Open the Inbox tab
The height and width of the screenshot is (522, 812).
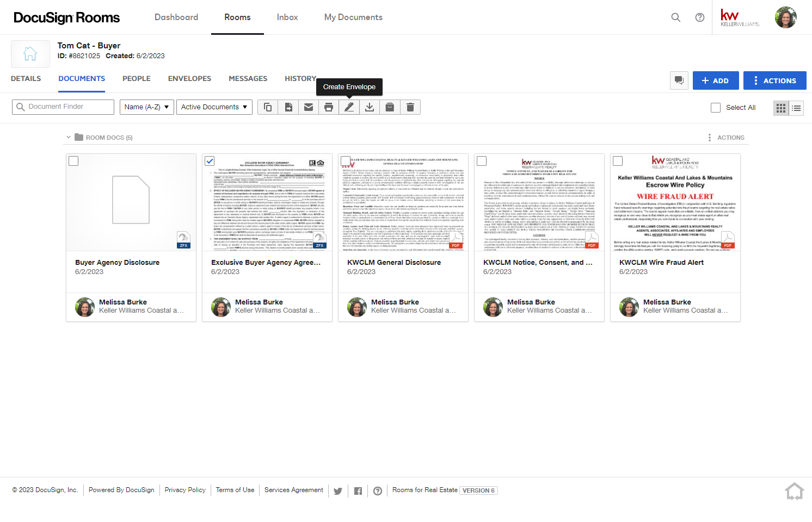(287, 17)
